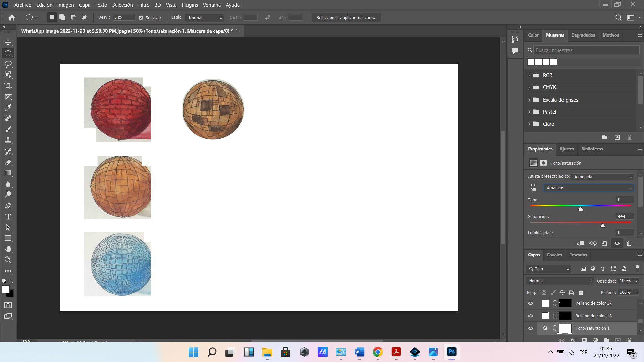The width and height of the screenshot is (644, 362).
Task: Uncheck the Suavizar checkbox
Action: (141, 18)
